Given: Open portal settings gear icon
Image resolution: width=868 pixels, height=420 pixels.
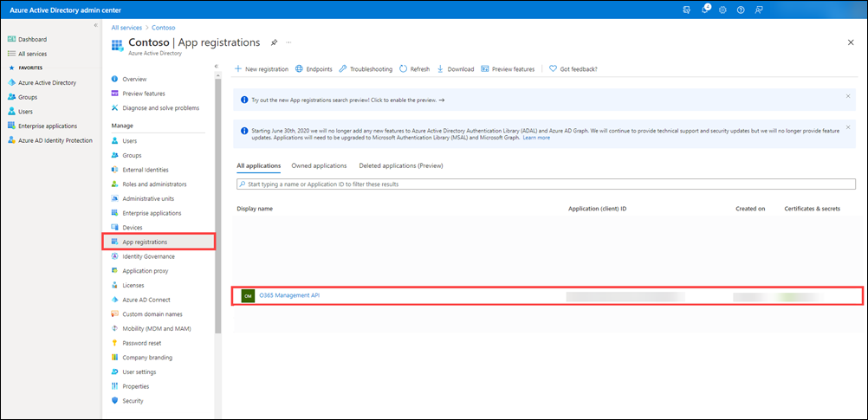Looking at the screenshot, I should pos(723,9).
